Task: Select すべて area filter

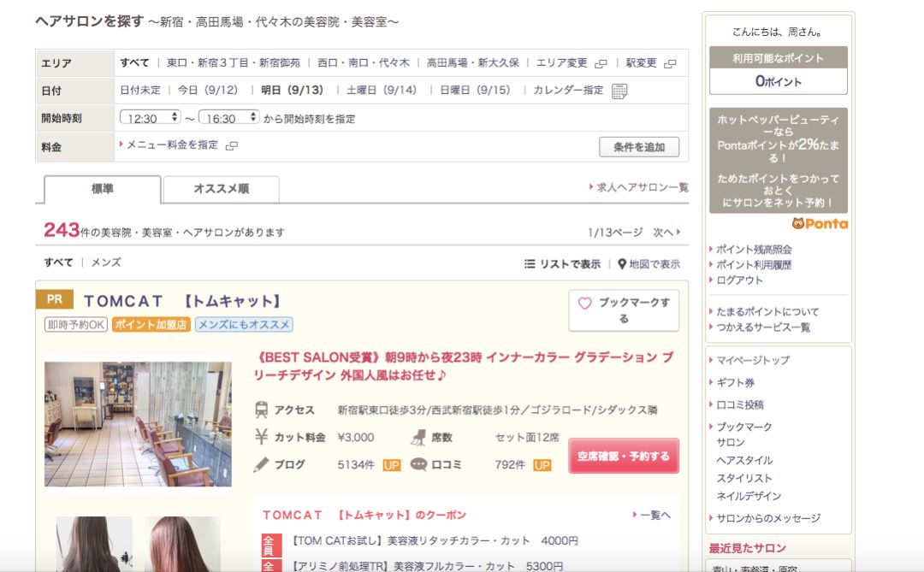Action: pos(134,62)
